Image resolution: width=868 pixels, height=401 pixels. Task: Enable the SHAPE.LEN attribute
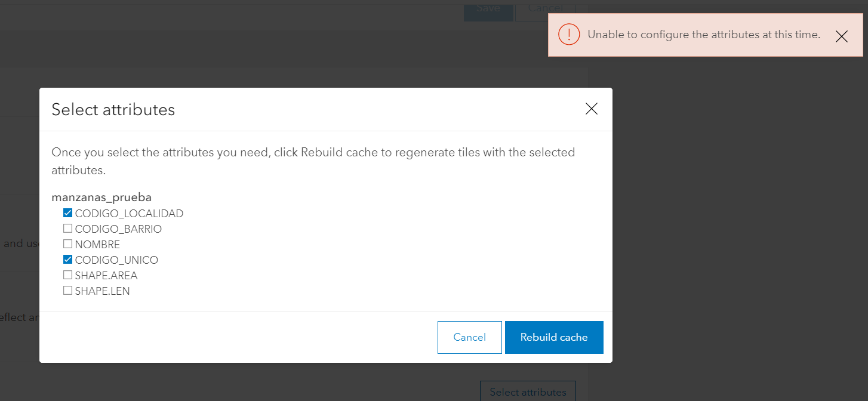point(67,290)
